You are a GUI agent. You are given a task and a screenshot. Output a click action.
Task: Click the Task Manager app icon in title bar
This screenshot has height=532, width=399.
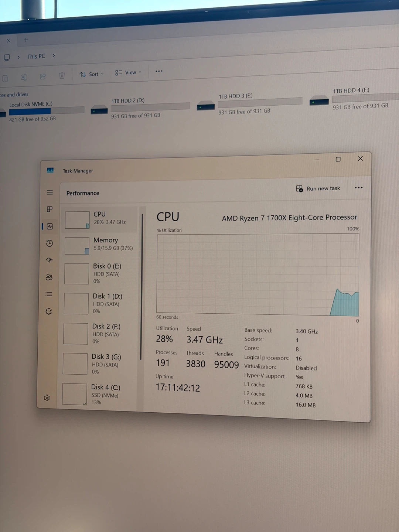click(x=50, y=170)
